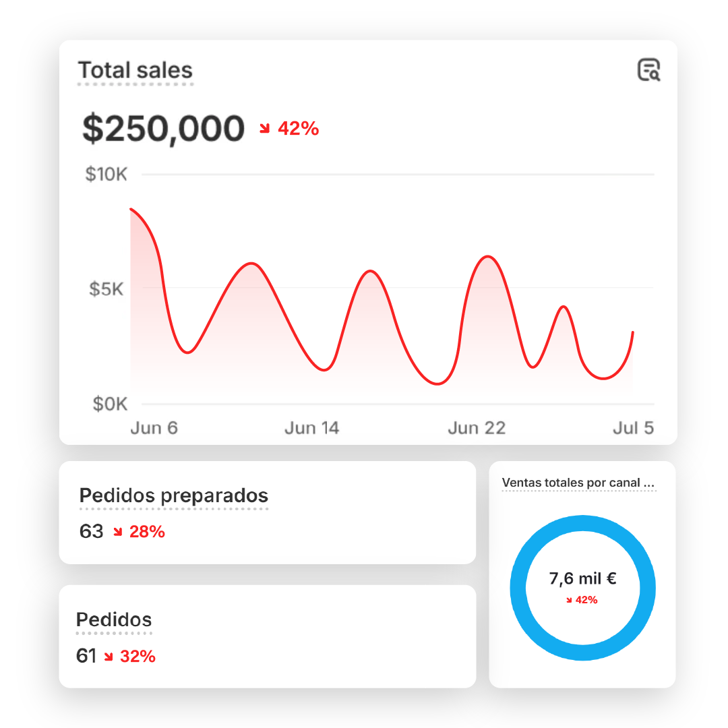The height and width of the screenshot is (728, 728).
Task: Click the 7,6 mil € value
Action: tap(582, 578)
